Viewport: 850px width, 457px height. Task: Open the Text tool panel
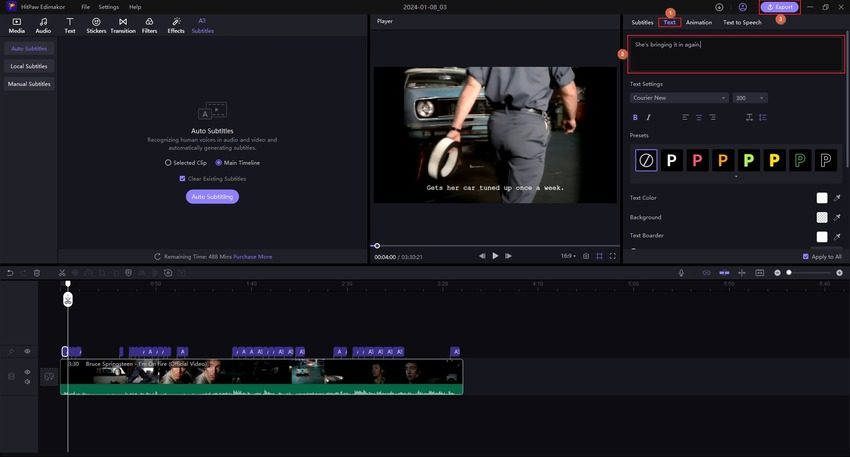70,25
